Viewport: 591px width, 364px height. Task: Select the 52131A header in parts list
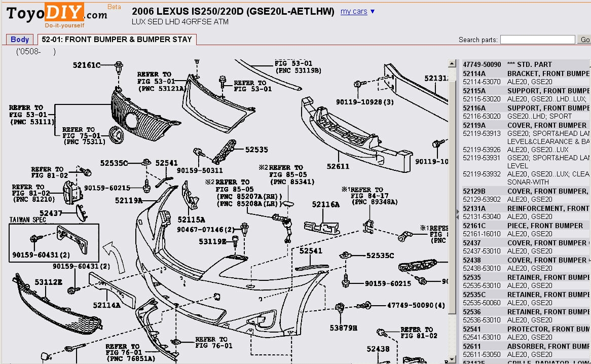pyautogui.click(x=474, y=208)
